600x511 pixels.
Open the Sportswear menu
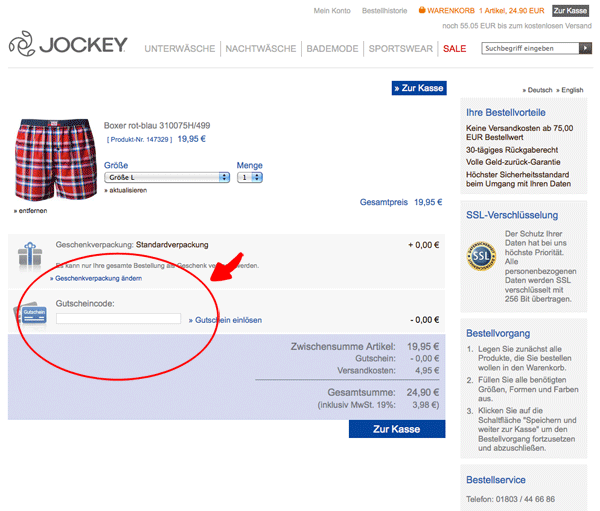pos(401,49)
